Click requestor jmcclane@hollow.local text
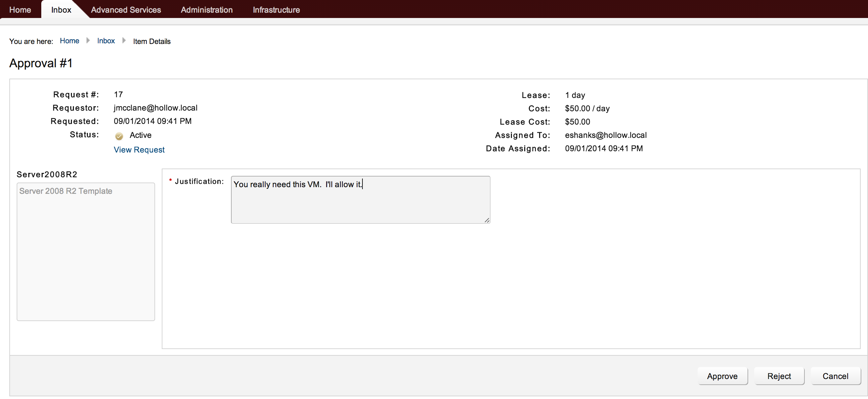 tap(155, 108)
